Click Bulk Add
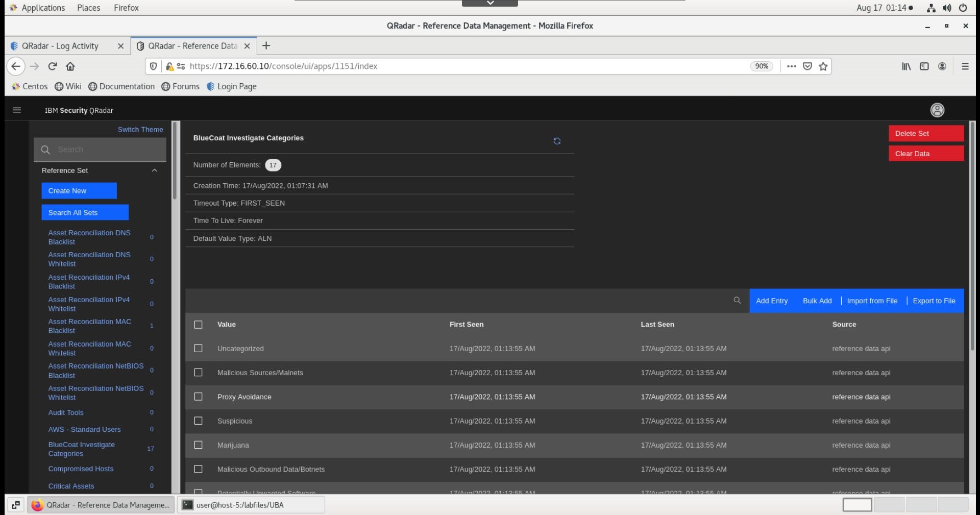 click(x=817, y=301)
